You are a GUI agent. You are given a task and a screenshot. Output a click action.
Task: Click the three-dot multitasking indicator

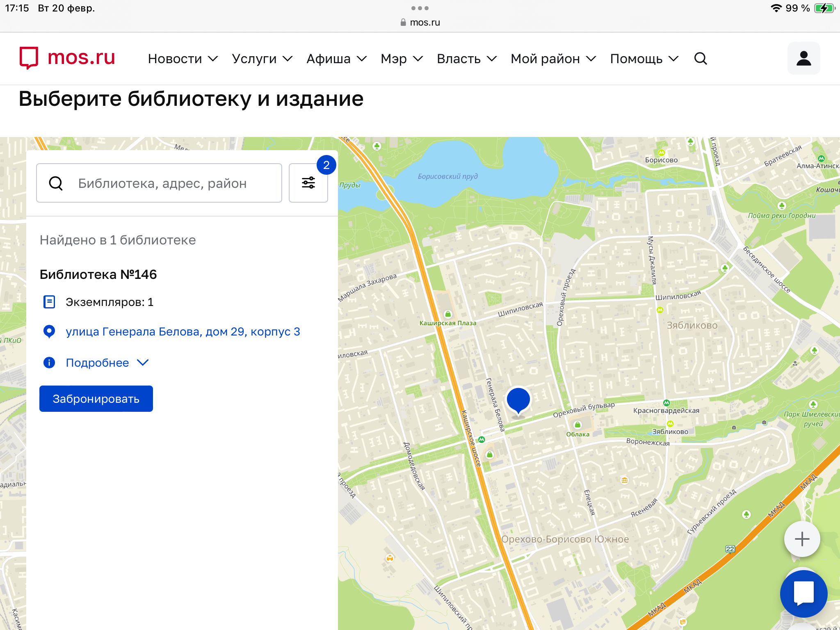coord(420,8)
